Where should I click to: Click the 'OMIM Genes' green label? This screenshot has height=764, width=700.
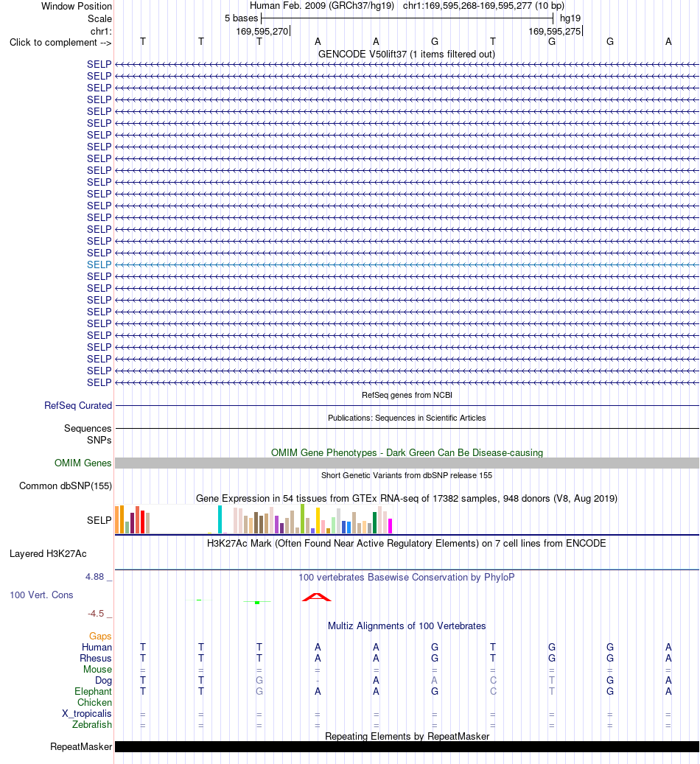click(x=83, y=463)
